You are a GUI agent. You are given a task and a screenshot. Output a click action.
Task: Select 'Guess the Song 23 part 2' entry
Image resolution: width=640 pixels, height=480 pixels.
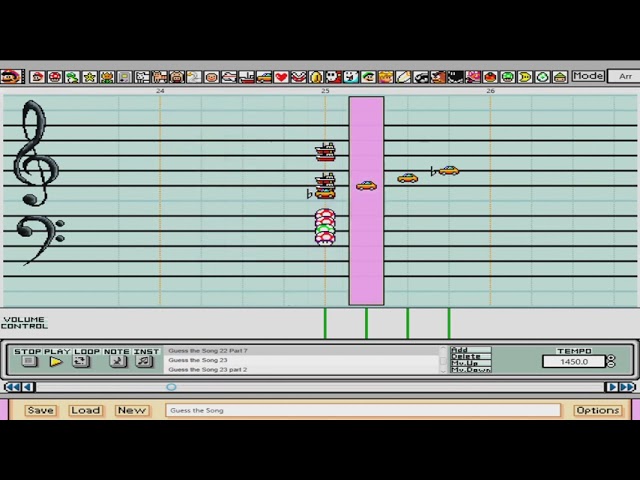(301, 369)
